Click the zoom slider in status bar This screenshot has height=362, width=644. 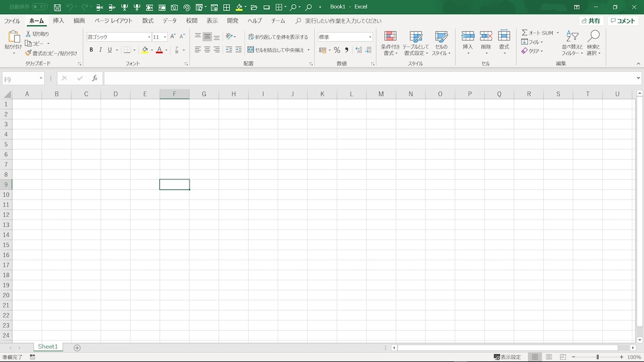[x=598, y=357]
